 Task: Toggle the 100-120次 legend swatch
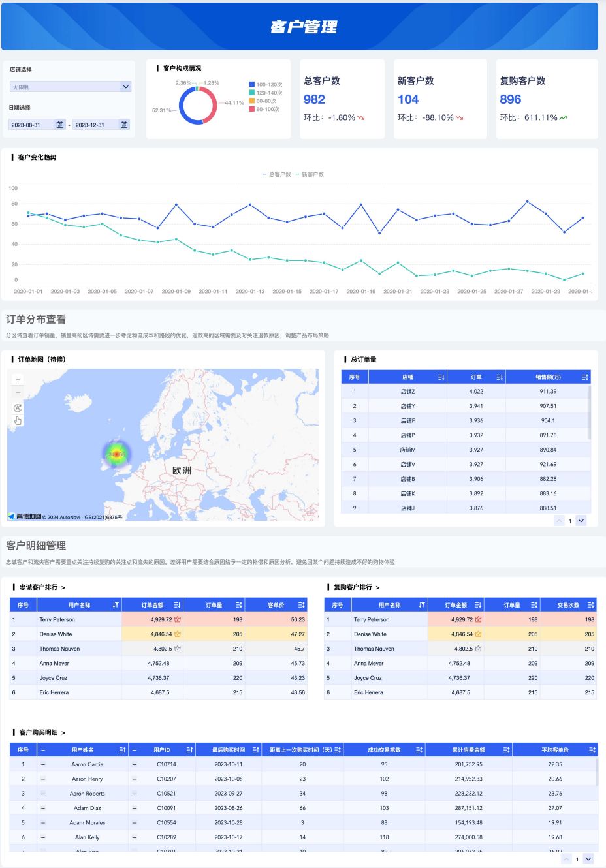(251, 84)
